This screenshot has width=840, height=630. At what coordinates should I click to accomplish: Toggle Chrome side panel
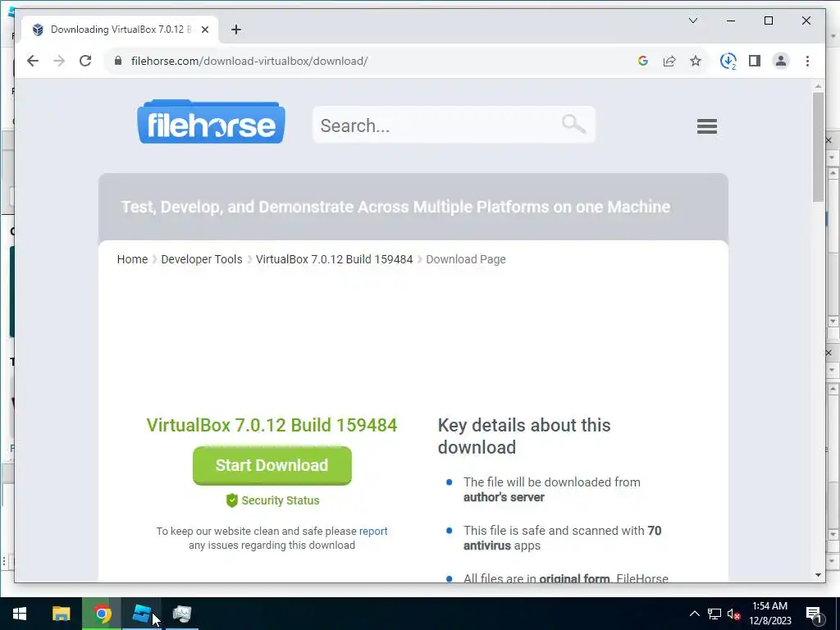click(x=755, y=61)
